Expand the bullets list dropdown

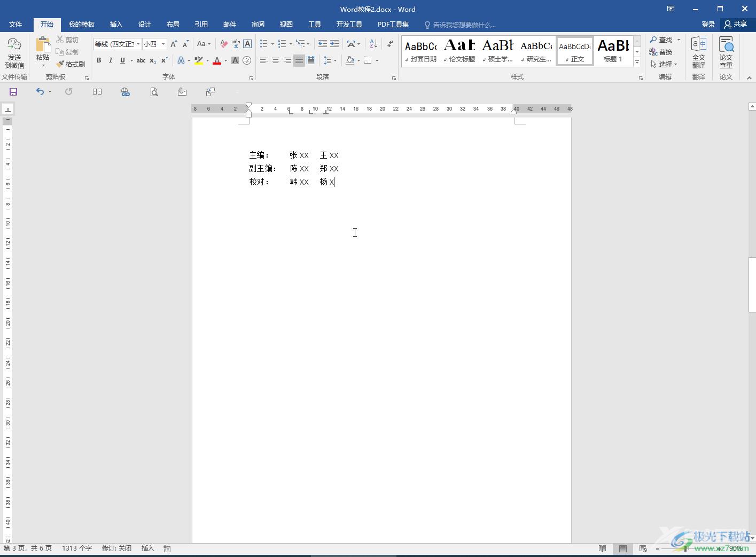click(272, 44)
